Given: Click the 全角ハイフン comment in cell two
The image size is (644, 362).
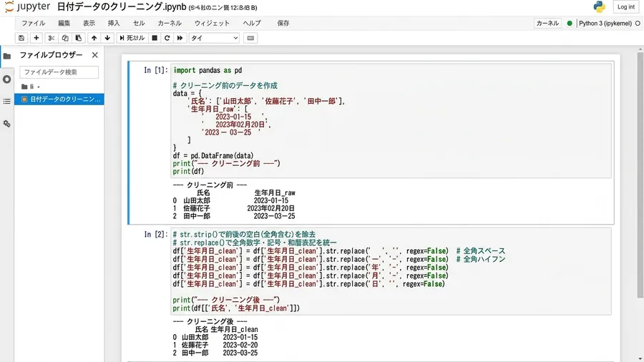Looking at the screenshot, I should [481, 259].
